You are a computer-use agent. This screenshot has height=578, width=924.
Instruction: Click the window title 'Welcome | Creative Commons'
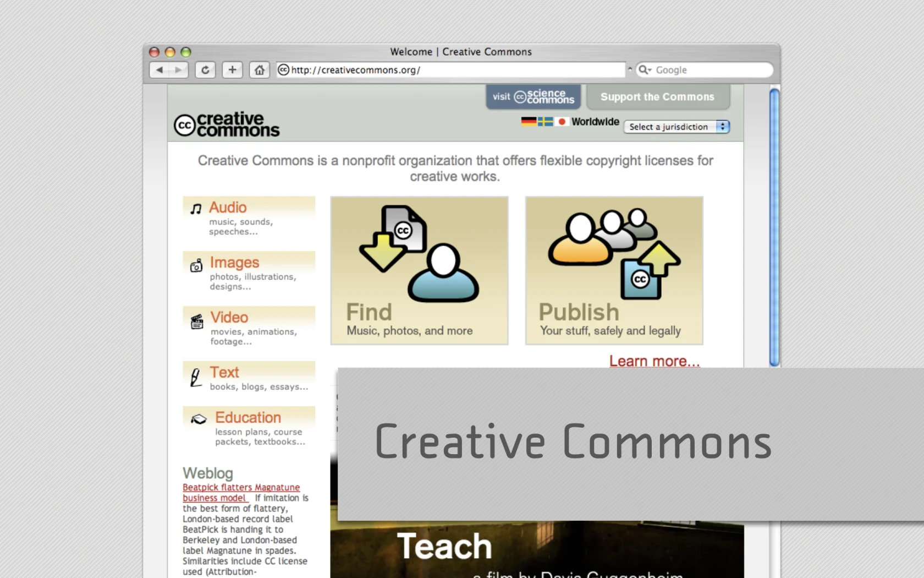coord(461,52)
